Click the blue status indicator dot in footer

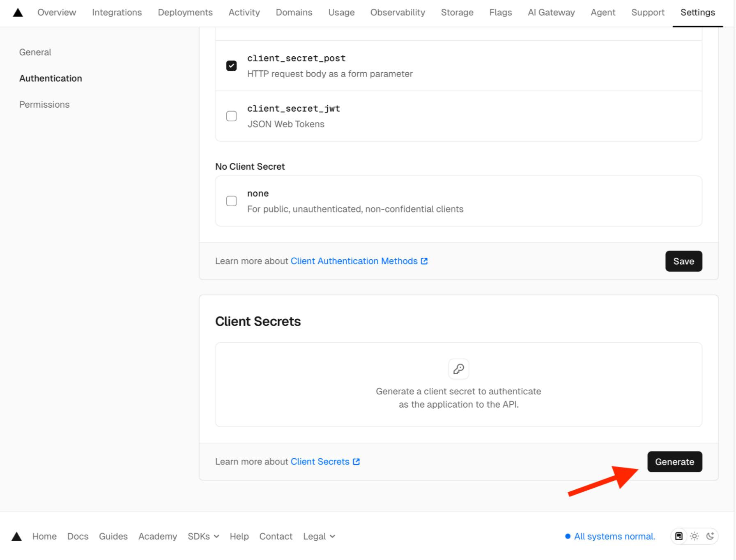(x=568, y=536)
